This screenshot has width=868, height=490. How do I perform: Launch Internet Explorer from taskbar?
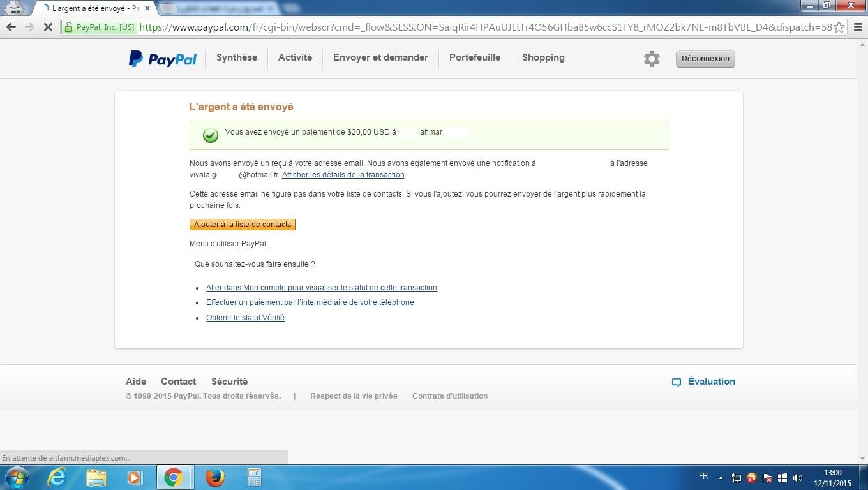pos(57,477)
